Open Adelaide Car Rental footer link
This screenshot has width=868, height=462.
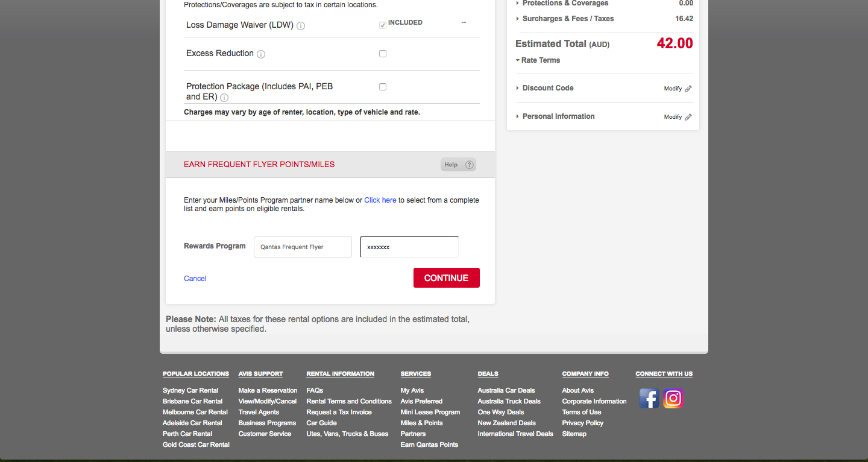(192, 423)
